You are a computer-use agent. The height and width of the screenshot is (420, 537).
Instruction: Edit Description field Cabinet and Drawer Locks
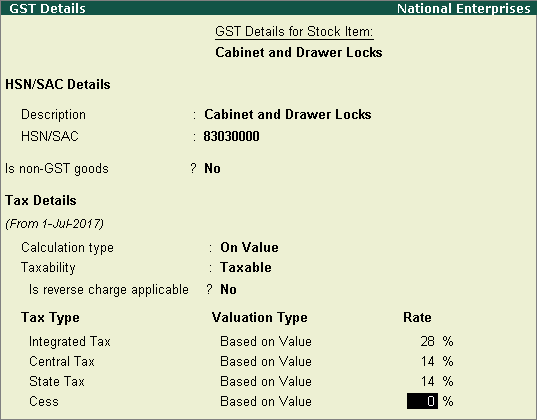tap(288, 114)
